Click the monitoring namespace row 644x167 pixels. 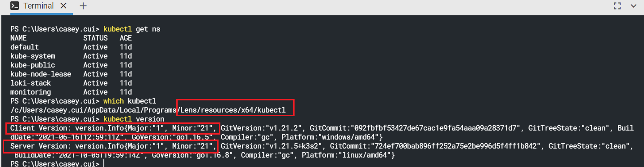pos(71,92)
